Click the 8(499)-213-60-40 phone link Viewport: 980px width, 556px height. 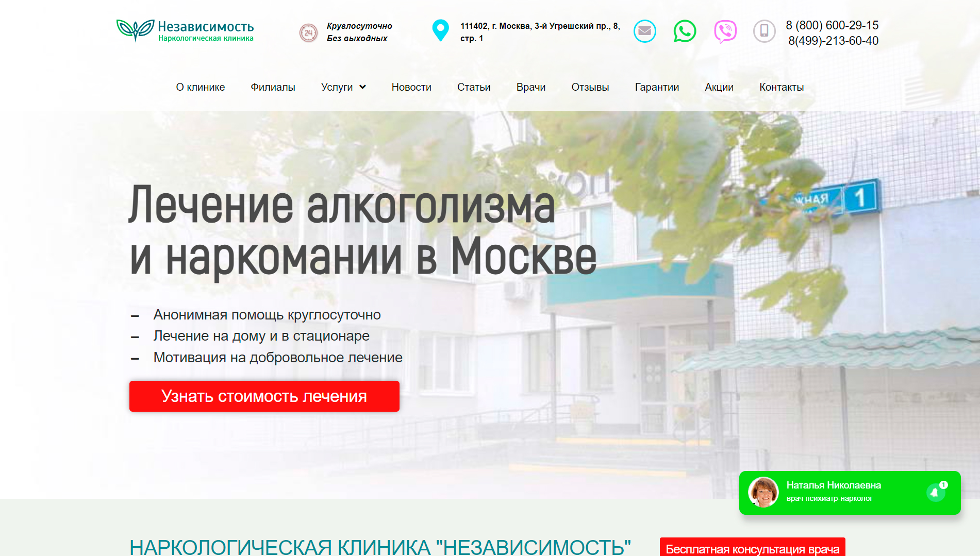[x=833, y=41]
